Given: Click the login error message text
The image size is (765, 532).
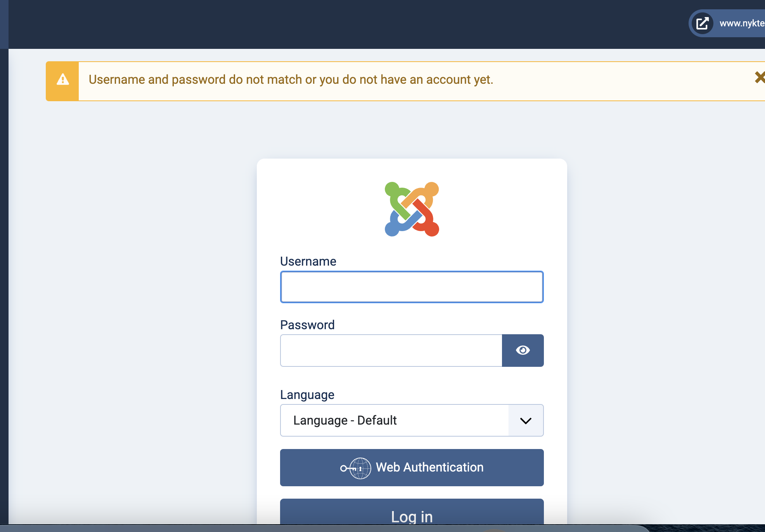Looking at the screenshot, I should tap(291, 80).
